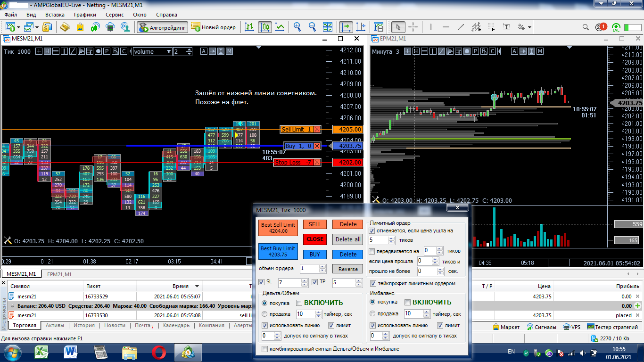The height and width of the screenshot is (362, 644).
Task: Open the New Order dialog (Новый ордер)
Action: click(214, 27)
